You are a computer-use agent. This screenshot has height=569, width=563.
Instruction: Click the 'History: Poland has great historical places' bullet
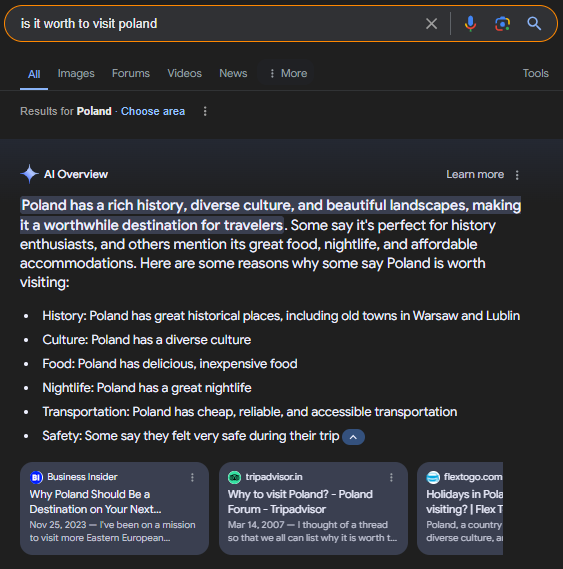click(x=281, y=316)
